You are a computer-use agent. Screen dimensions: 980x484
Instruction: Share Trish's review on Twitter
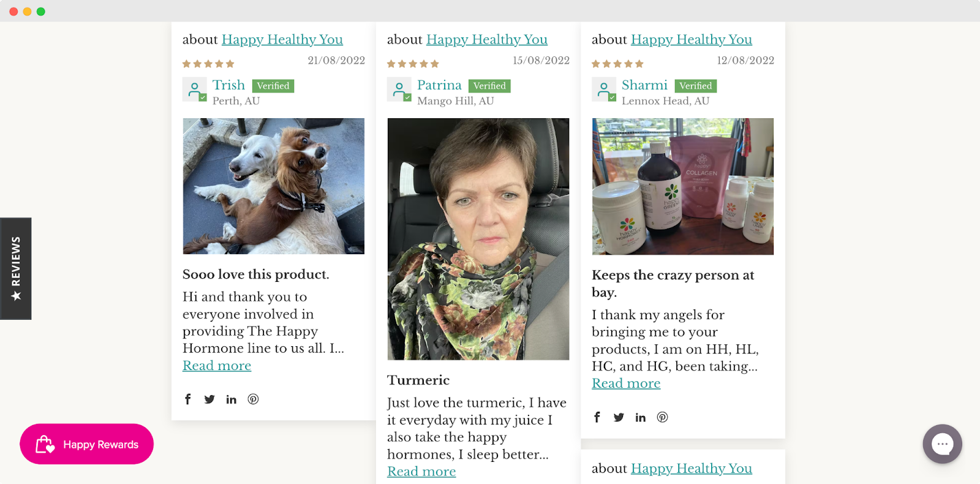point(209,399)
